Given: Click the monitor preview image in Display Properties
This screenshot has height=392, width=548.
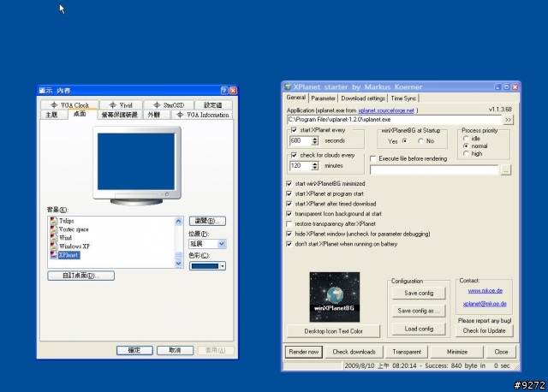Looking at the screenshot, I should pos(137,166).
